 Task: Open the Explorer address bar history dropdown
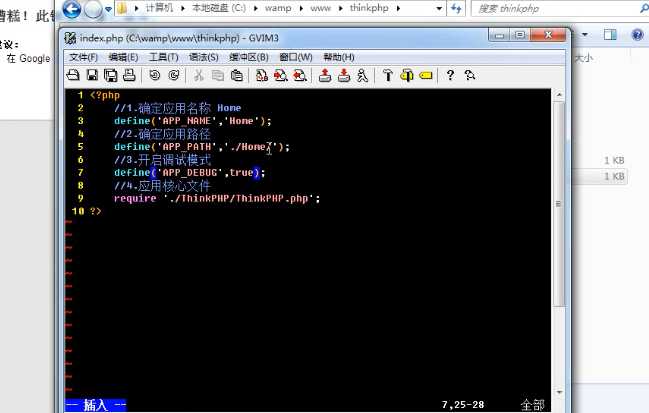click(x=439, y=8)
